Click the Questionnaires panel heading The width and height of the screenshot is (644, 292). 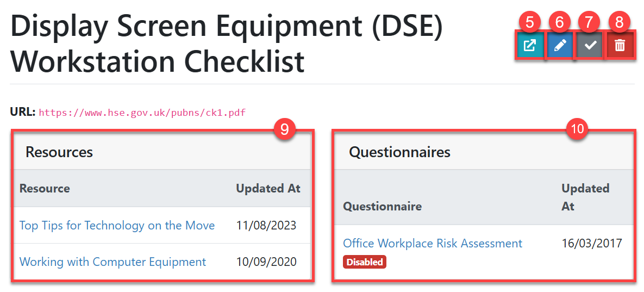(399, 152)
